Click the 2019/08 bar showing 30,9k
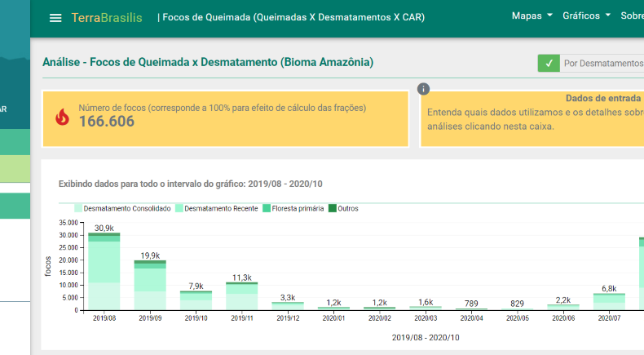This screenshot has width=644, height=355. [104, 272]
